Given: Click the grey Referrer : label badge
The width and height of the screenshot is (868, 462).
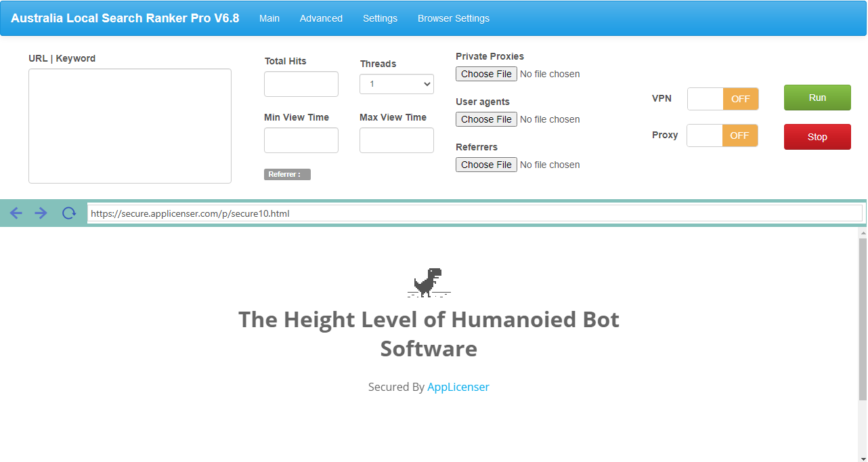Looking at the screenshot, I should (x=287, y=174).
